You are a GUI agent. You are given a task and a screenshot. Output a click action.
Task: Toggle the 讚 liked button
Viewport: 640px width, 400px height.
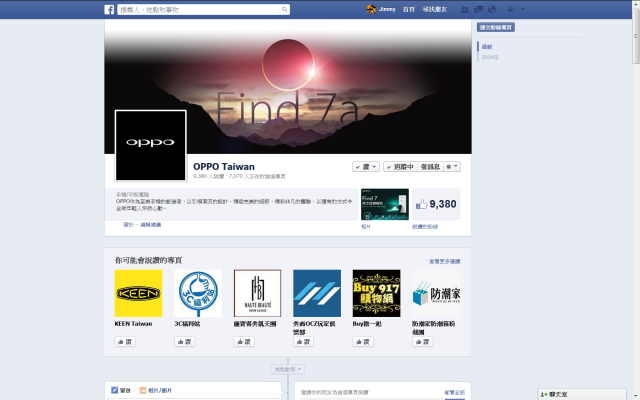tap(366, 167)
